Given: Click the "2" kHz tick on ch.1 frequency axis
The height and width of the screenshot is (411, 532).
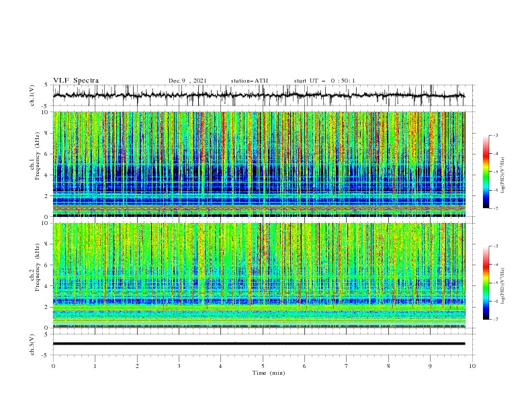Looking at the screenshot, I should coord(46,196).
